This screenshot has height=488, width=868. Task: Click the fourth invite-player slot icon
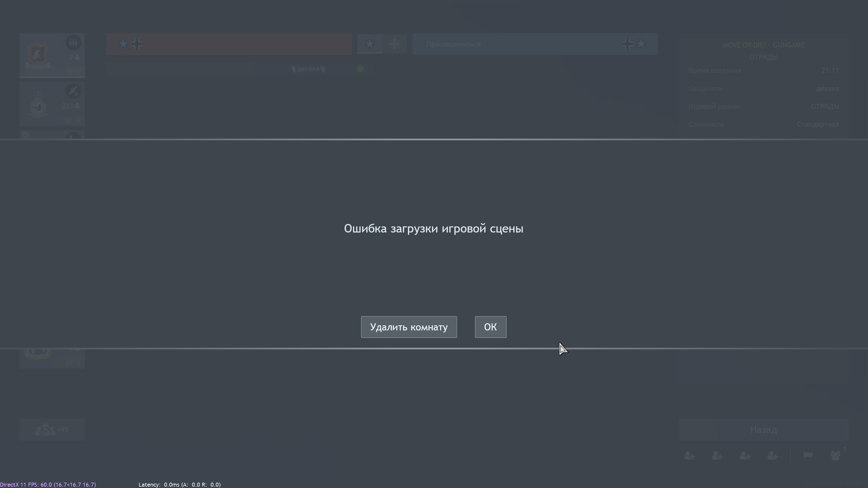pyautogui.click(x=773, y=456)
